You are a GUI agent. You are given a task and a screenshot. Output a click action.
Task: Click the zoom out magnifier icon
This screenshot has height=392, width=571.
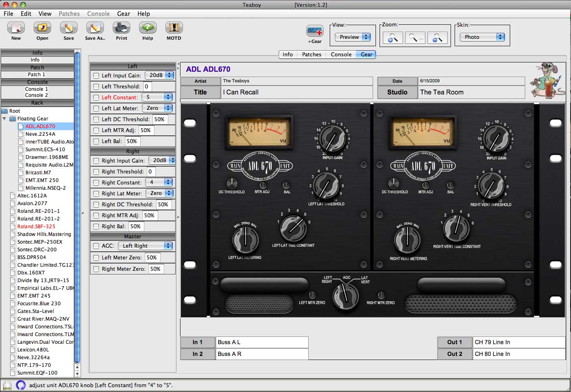438,38
